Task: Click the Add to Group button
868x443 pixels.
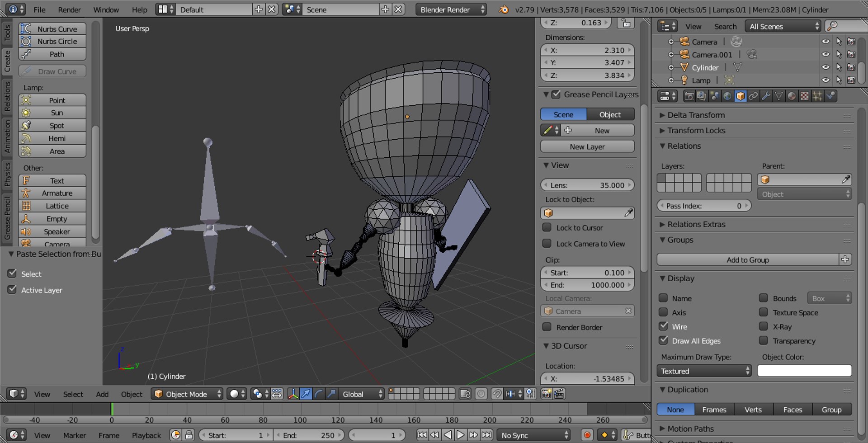Action: (748, 259)
